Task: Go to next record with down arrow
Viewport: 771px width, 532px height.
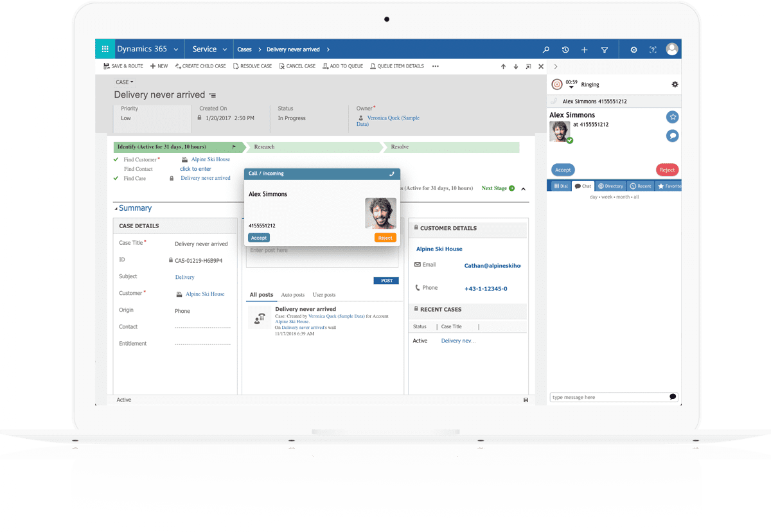Action: [x=516, y=66]
